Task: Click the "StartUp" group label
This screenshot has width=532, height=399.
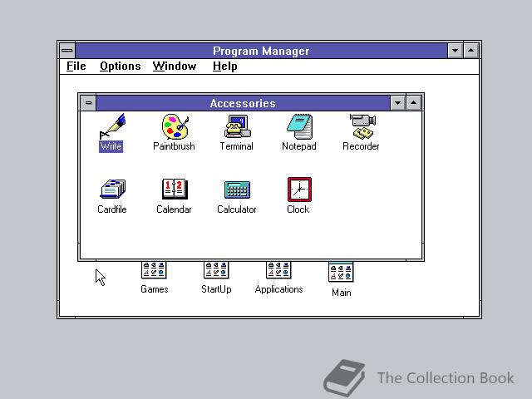Action: click(x=216, y=289)
